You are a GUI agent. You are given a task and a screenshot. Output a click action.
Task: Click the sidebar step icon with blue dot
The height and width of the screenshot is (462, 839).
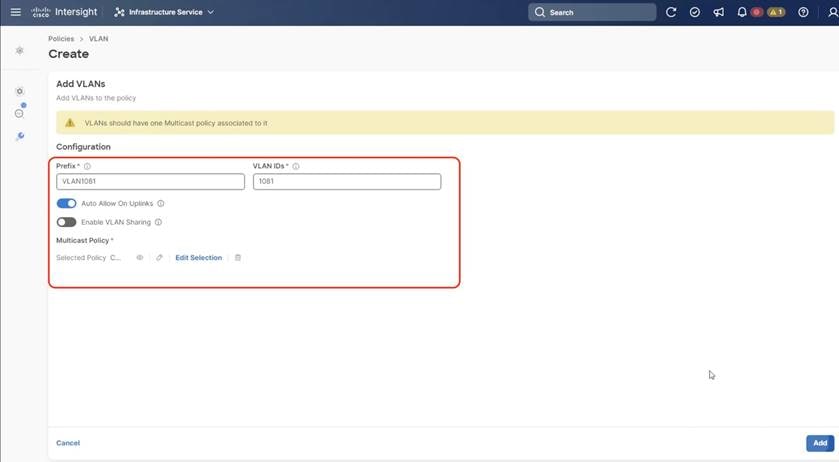pyautogui.click(x=20, y=112)
